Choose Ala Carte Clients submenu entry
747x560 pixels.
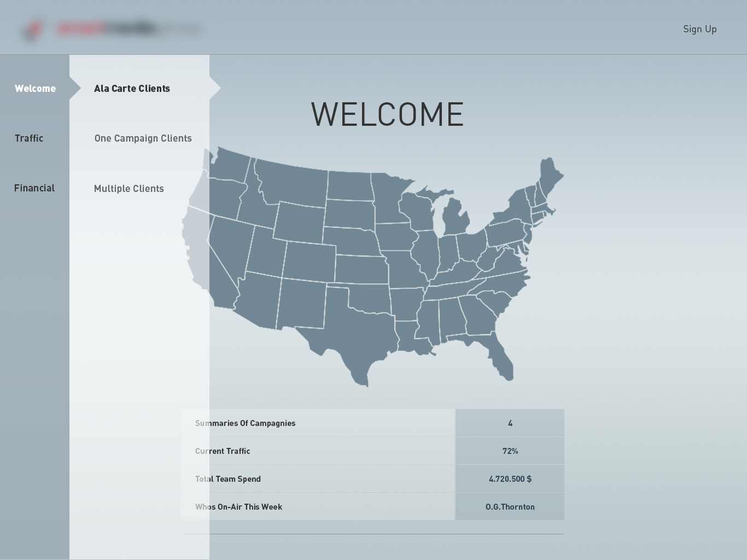(132, 89)
